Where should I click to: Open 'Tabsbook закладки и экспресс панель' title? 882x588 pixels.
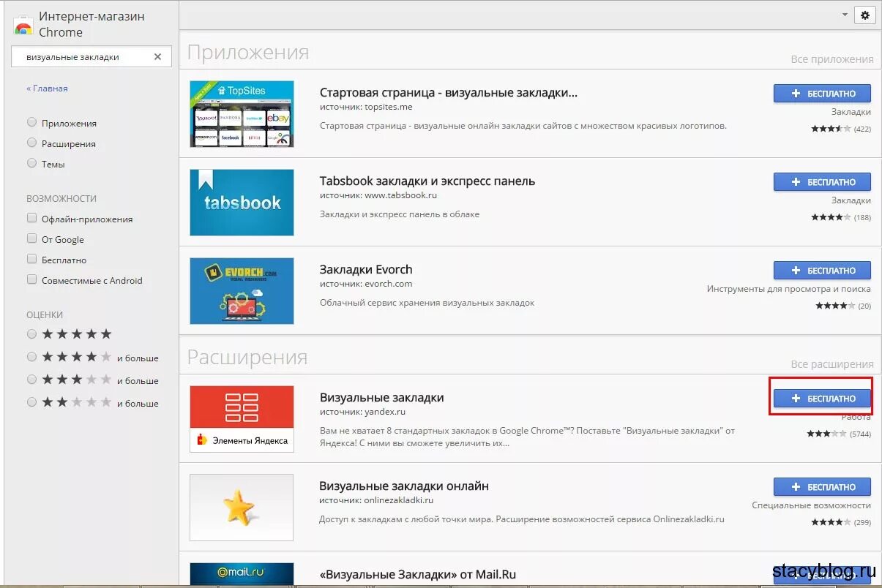[x=427, y=181]
